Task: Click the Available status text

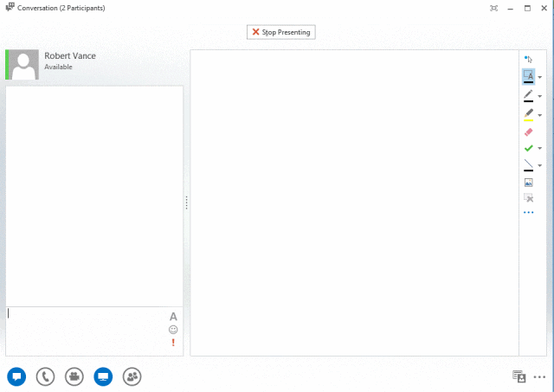Action: 58,67
